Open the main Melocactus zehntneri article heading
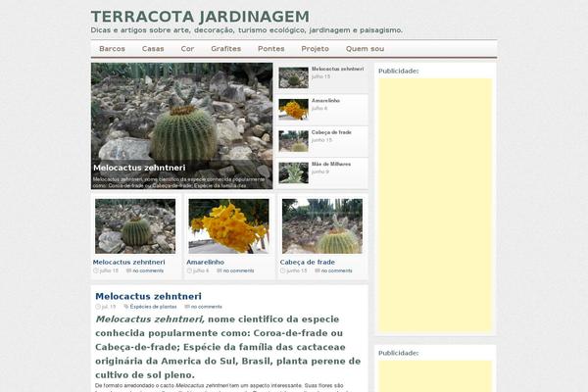The width and height of the screenshot is (588, 392). point(148,296)
